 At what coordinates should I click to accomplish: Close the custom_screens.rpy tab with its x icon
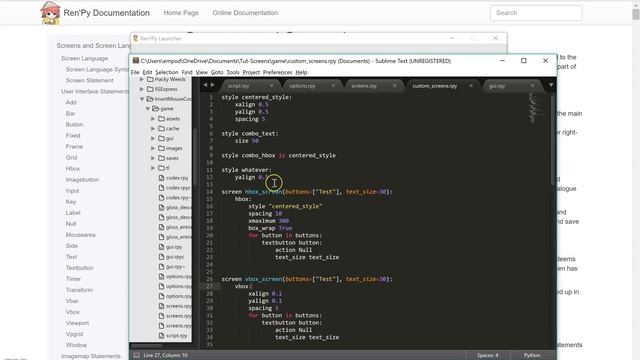coord(471,86)
